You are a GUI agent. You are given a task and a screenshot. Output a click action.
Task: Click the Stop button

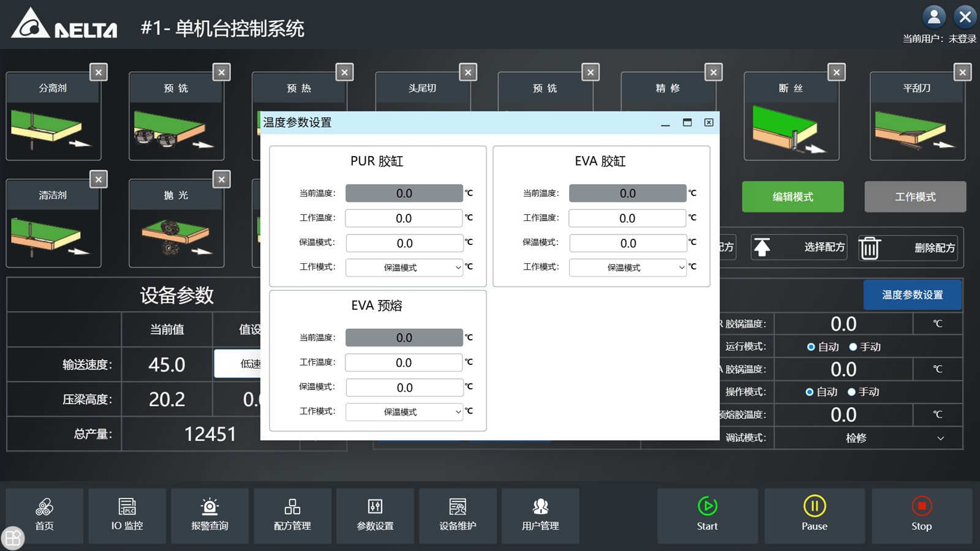click(x=922, y=515)
